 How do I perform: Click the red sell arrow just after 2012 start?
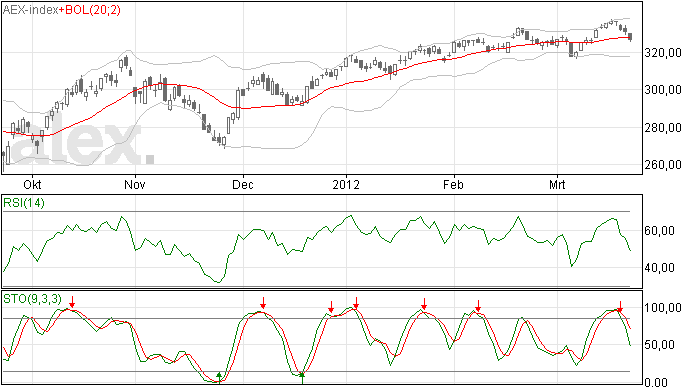356,303
